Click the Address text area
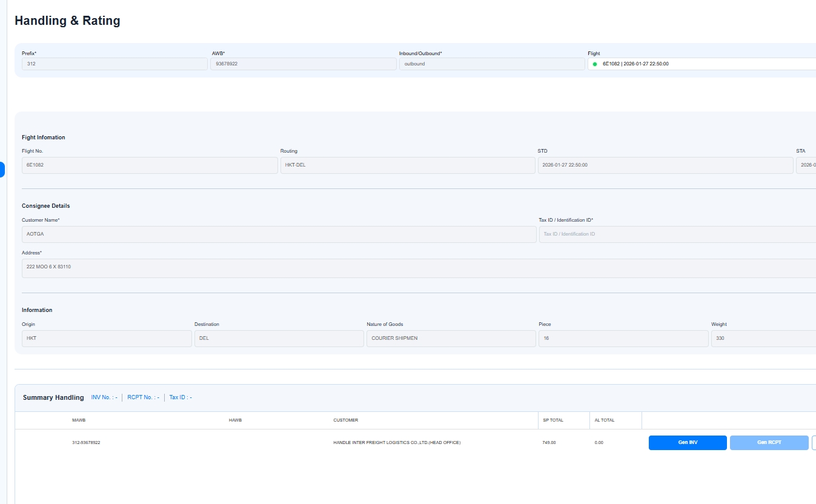Image resolution: width=816 pixels, height=504 pixels. coord(418,268)
